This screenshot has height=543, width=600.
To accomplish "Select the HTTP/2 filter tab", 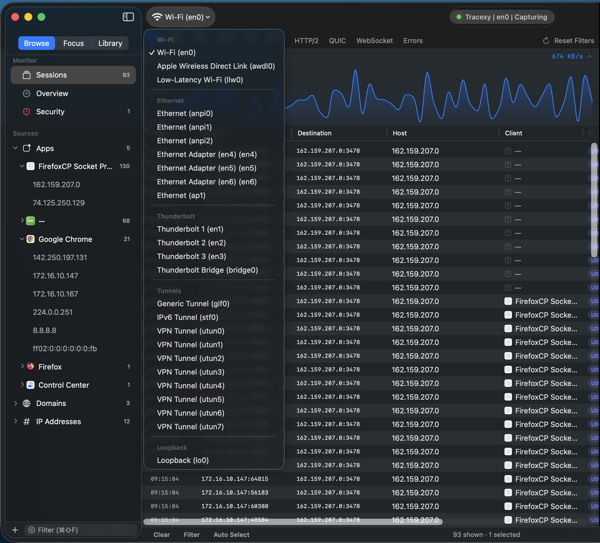I will (x=306, y=41).
